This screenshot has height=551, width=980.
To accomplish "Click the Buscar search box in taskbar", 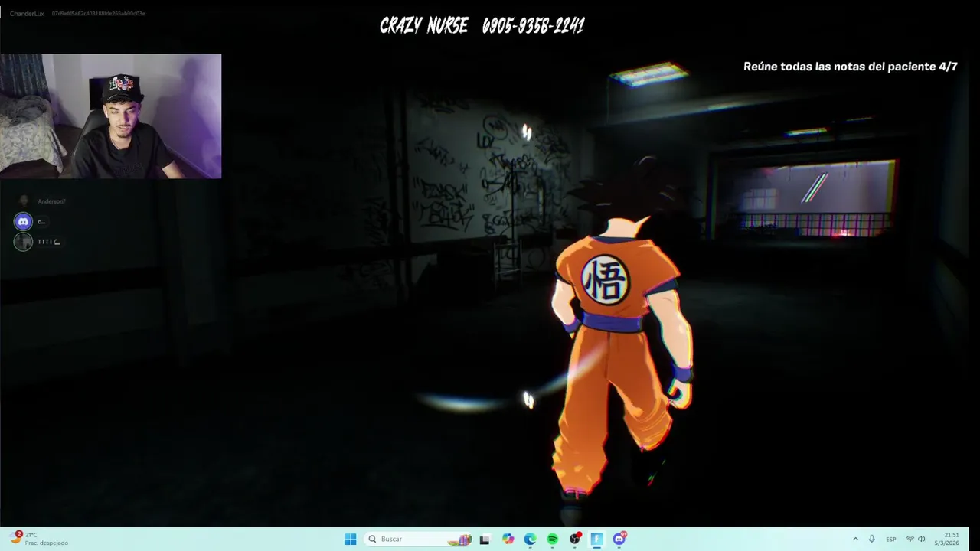I will tap(419, 539).
